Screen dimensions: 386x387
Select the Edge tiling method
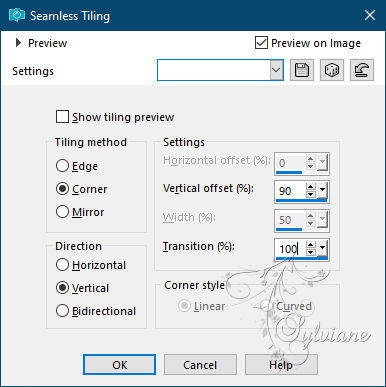pyautogui.click(x=62, y=166)
